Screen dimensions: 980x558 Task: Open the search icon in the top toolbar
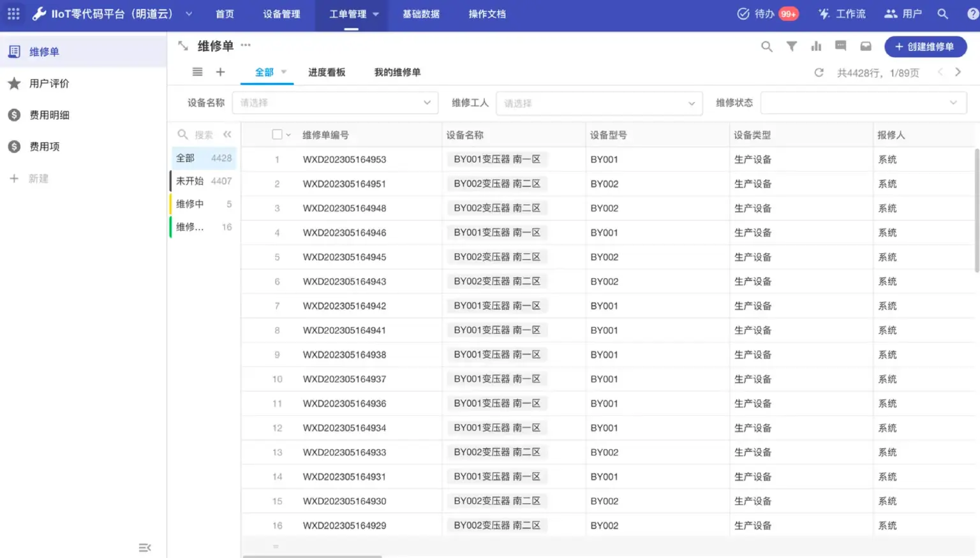click(767, 46)
